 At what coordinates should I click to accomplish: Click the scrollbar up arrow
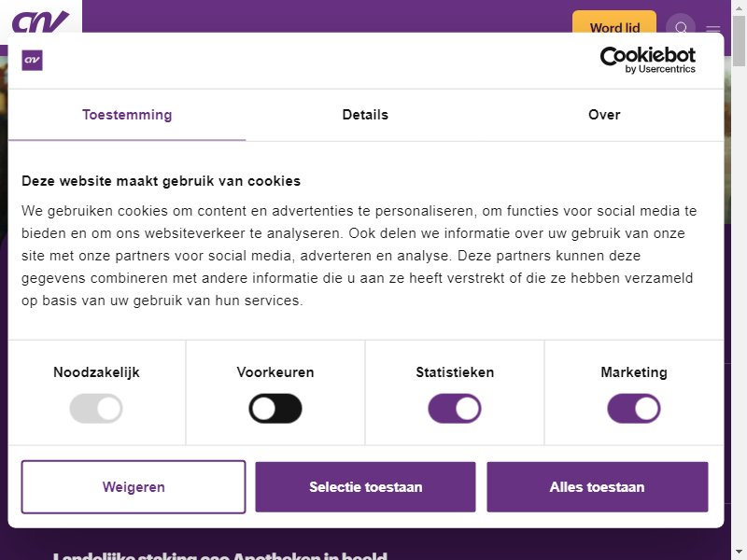pyautogui.click(x=739, y=7)
